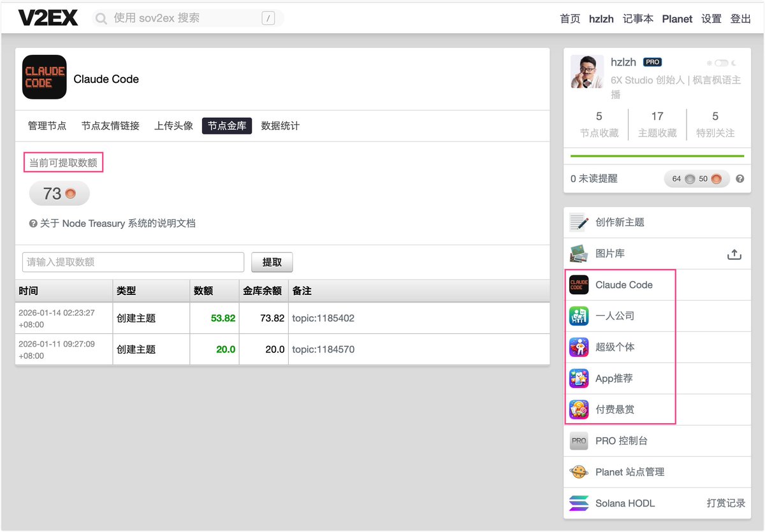Click the Claude Code node avatar
This screenshot has width=765, height=532.
44,77
